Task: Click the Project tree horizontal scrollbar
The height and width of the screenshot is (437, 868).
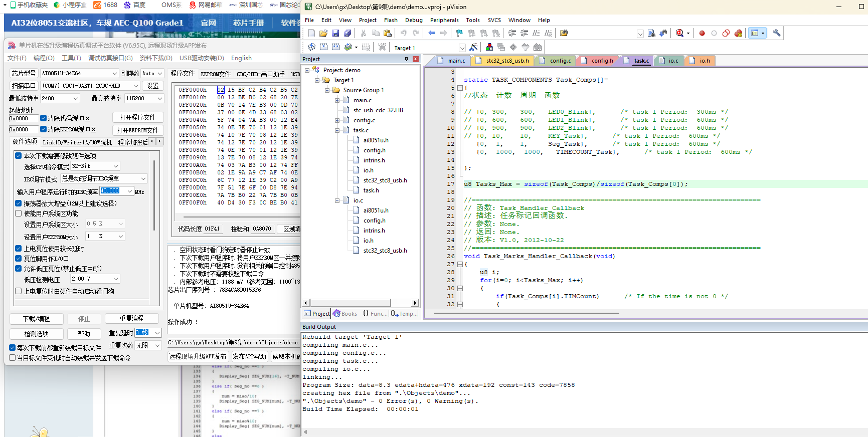Action: (360, 303)
